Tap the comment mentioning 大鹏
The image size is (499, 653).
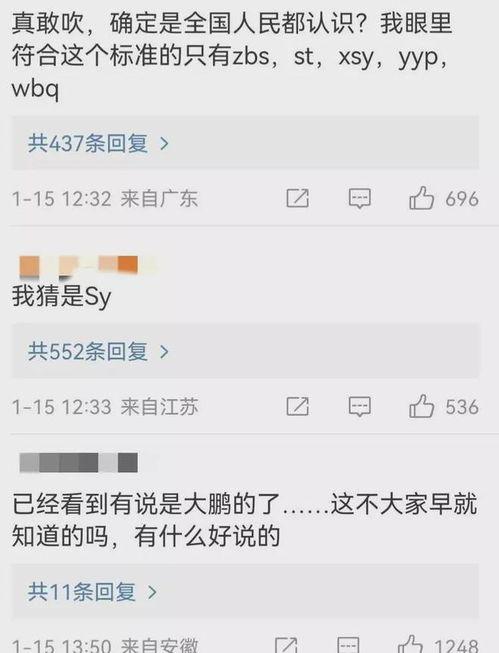tap(245, 519)
